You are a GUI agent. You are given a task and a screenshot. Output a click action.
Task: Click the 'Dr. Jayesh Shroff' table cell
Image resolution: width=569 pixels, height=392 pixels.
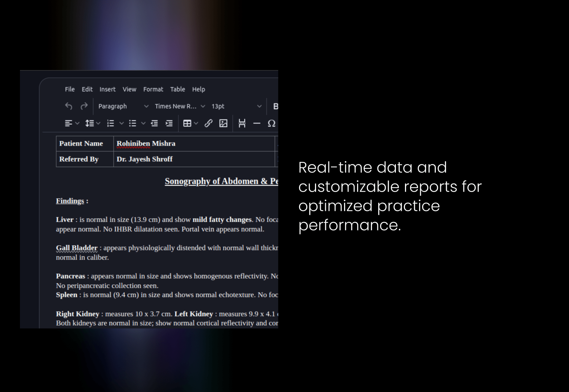coord(194,159)
